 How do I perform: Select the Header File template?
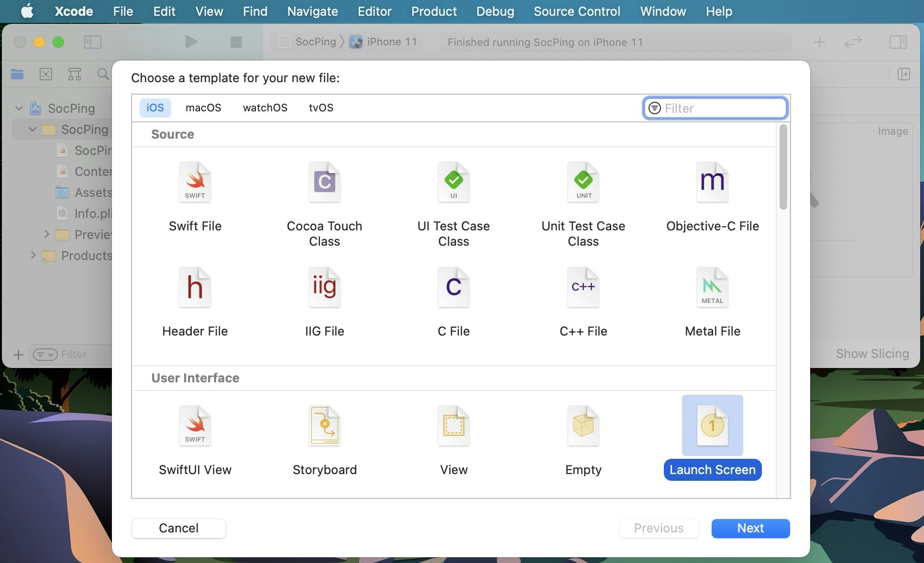[x=195, y=302]
